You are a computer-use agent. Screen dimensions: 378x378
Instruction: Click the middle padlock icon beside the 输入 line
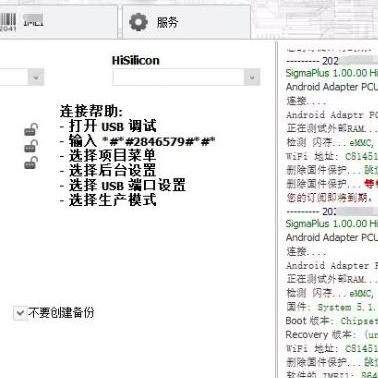coord(31,146)
